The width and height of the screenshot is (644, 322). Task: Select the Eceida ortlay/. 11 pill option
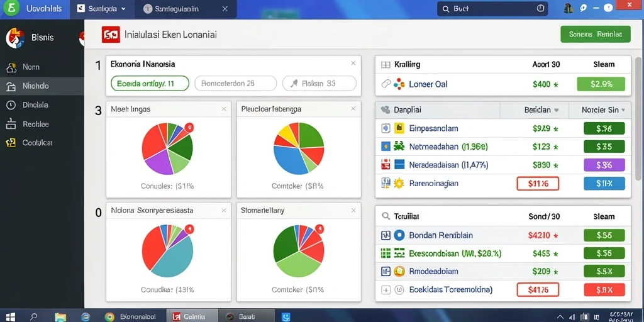150,84
